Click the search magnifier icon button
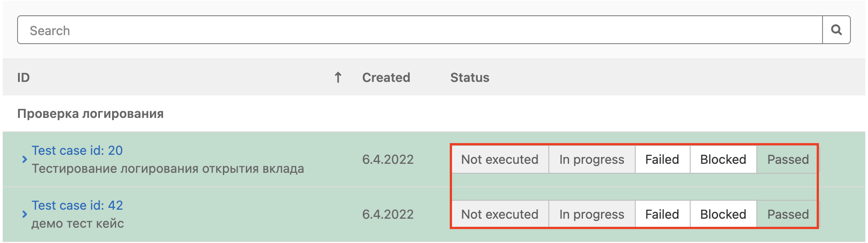 click(836, 30)
